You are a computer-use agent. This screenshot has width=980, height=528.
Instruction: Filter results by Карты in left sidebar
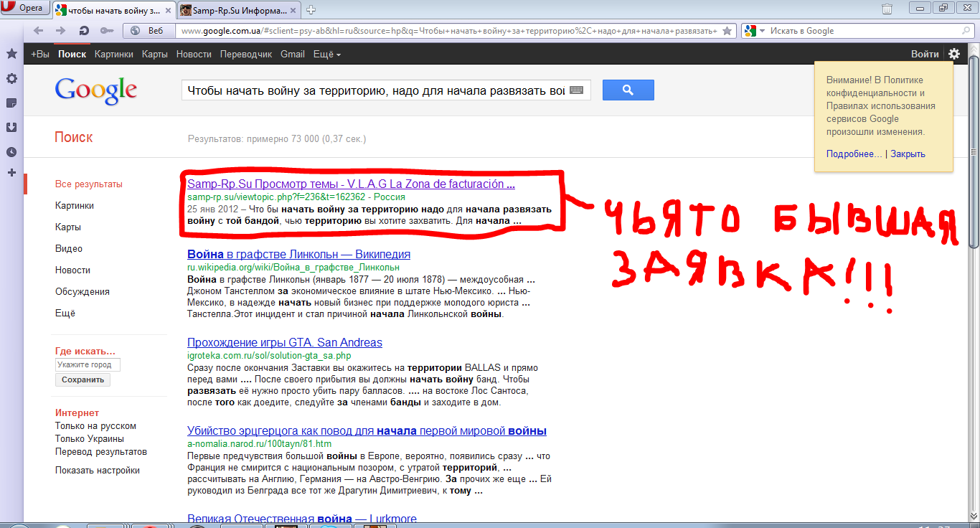[x=68, y=227]
